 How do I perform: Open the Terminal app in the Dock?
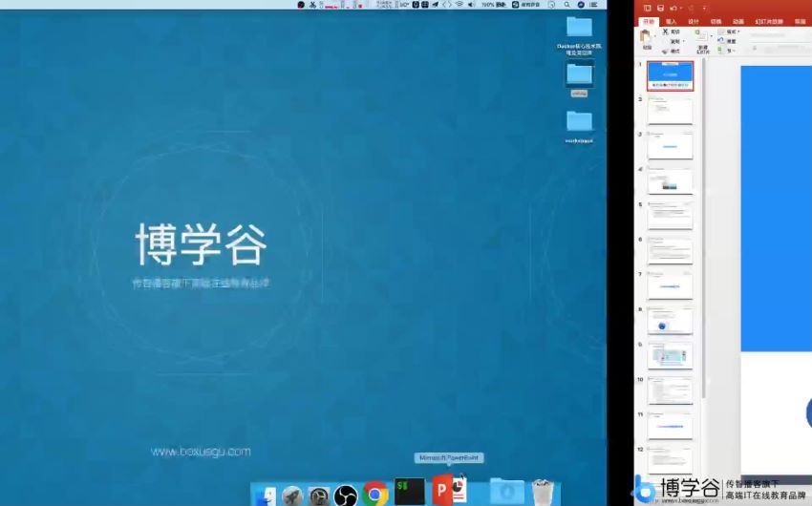(410, 492)
